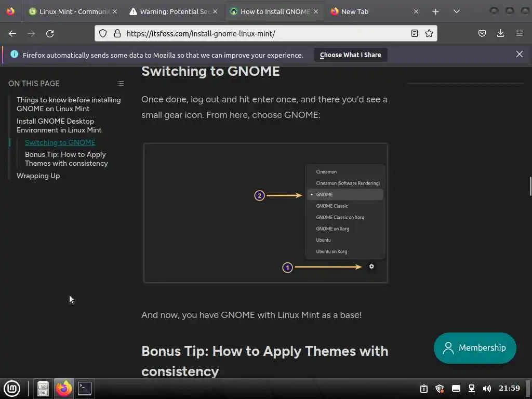
Task: Toggle reader view for this article
Action: [414, 33]
